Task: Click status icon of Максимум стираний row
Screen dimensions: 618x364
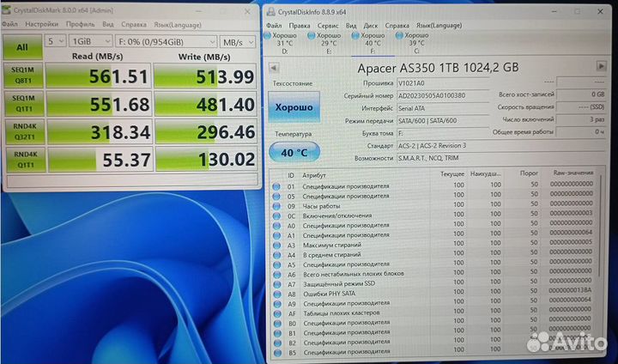Action: (x=276, y=245)
